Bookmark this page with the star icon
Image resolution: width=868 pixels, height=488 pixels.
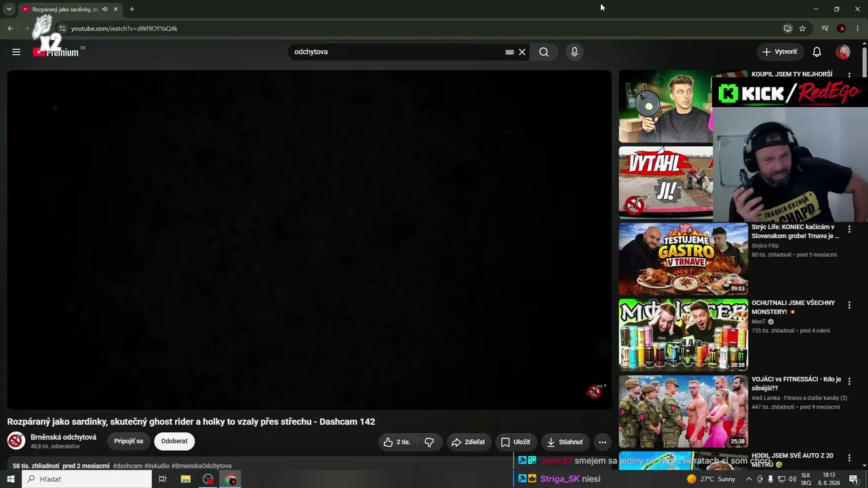pos(802,28)
